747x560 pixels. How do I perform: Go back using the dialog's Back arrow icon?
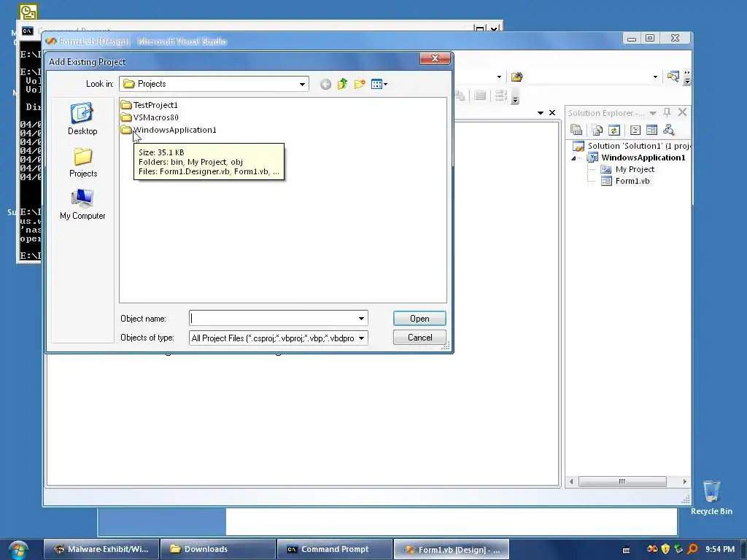tap(325, 85)
